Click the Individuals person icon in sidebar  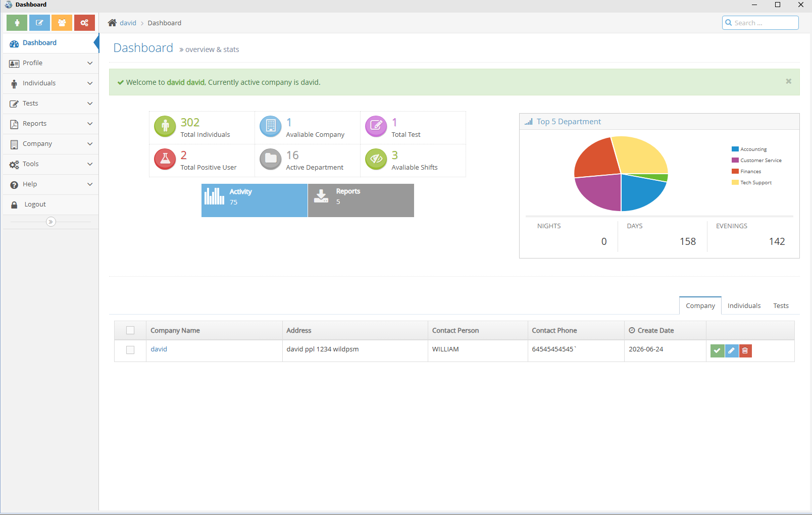point(14,84)
